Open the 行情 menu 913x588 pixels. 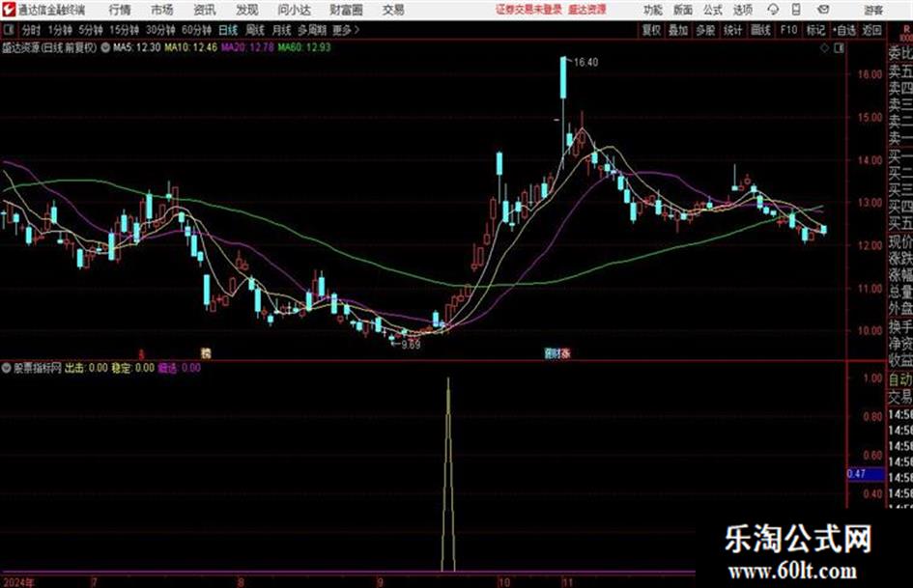pyautogui.click(x=120, y=10)
